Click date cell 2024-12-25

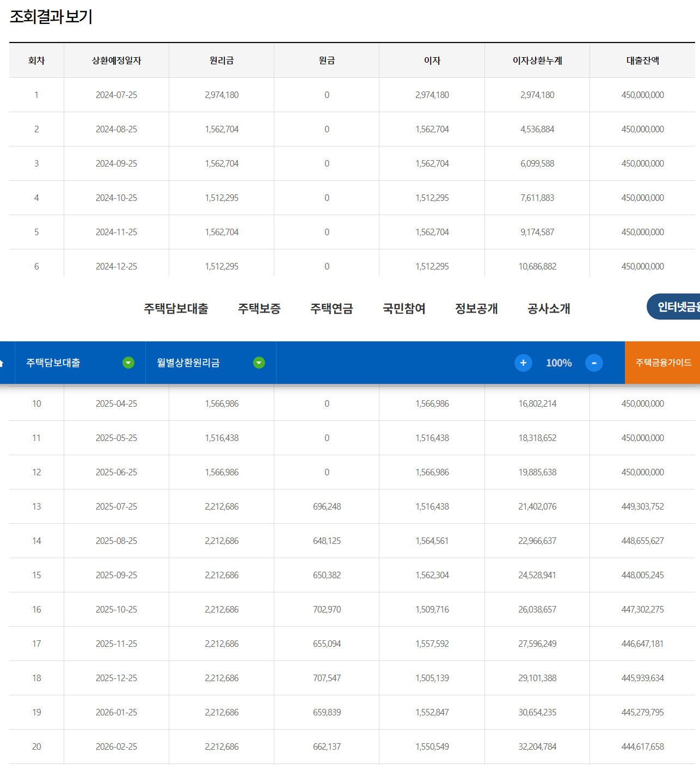[116, 266]
